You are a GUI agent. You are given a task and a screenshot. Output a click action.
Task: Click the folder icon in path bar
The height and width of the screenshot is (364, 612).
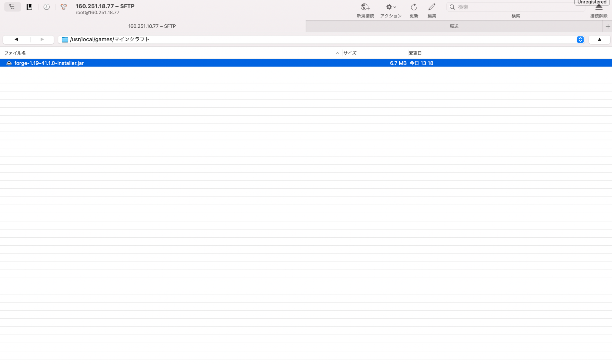(x=65, y=39)
